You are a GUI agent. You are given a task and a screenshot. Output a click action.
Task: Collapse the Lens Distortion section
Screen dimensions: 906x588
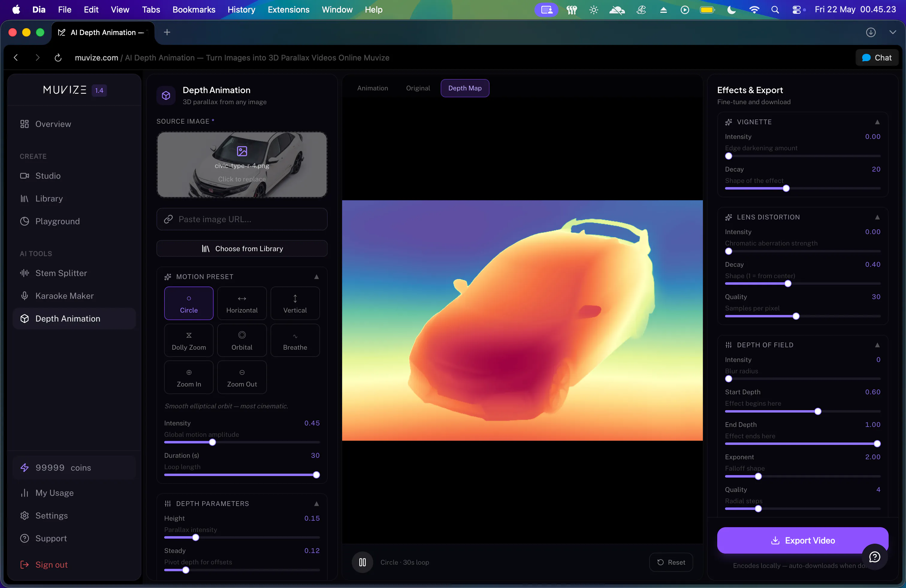pos(877,217)
